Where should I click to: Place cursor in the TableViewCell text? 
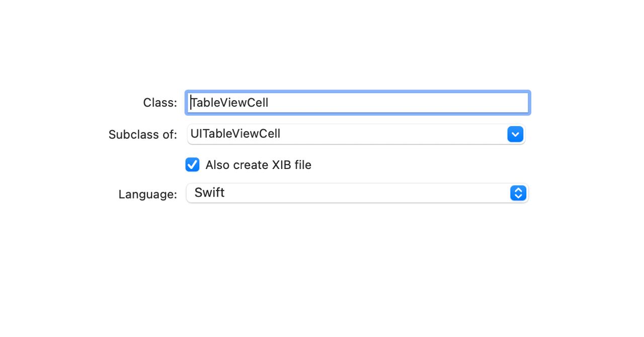click(230, 103)
